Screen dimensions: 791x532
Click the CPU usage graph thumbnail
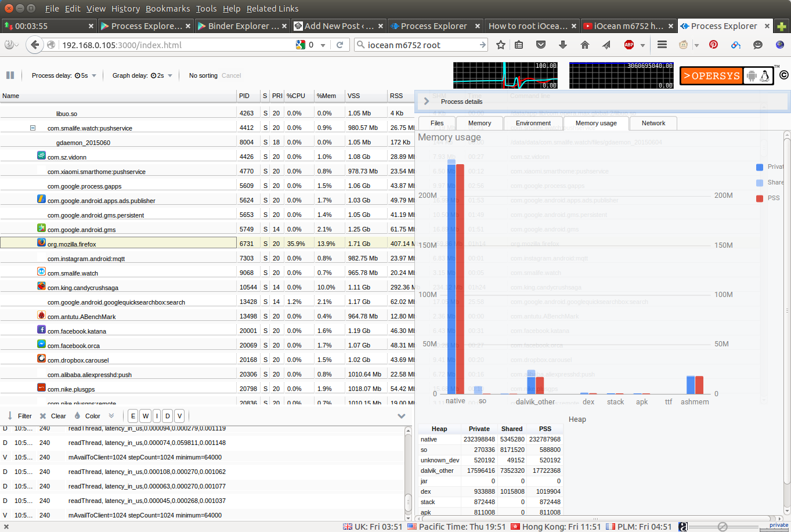coord(505,75)
